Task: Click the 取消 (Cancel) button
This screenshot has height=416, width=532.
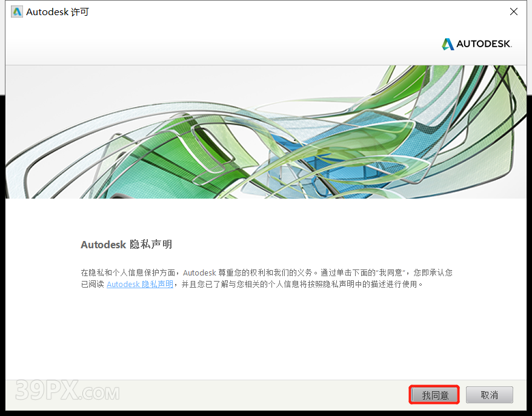Action: [x=489, y=395]
